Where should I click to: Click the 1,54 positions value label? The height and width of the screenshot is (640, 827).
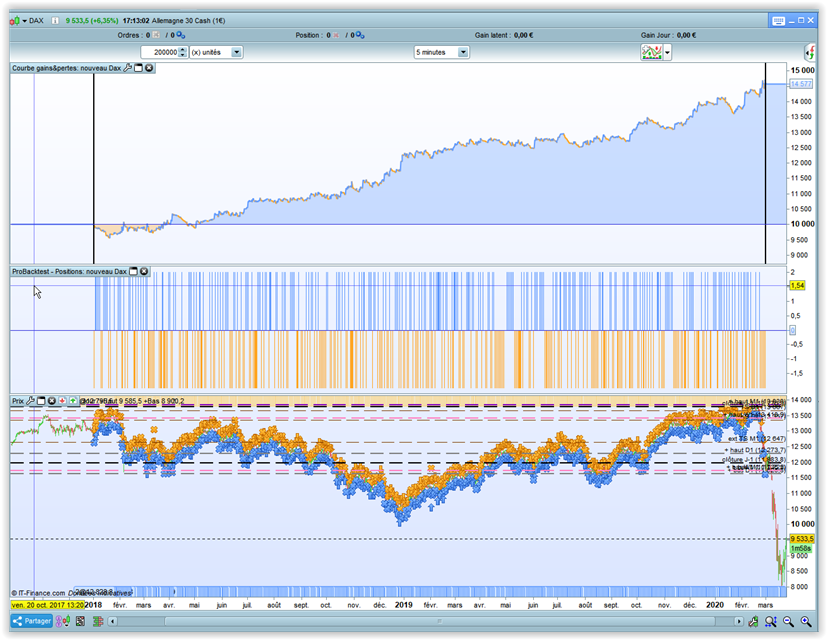[x=797, y=285]
